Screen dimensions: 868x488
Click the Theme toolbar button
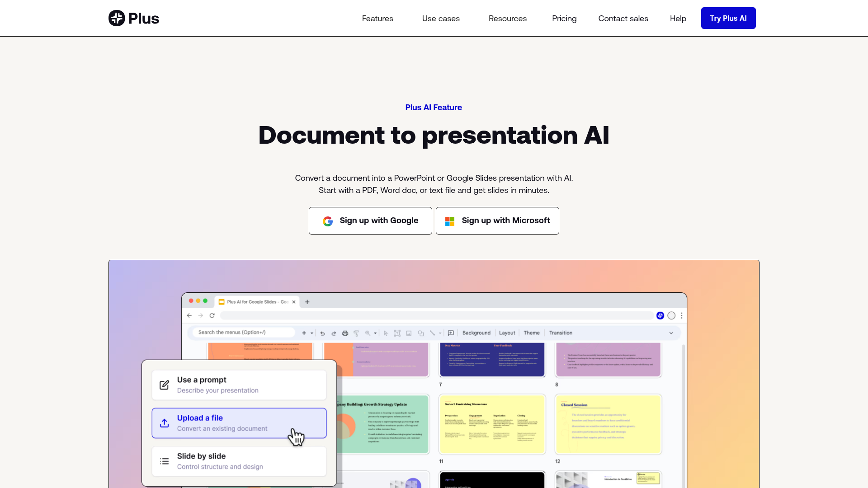pos(532,333)
